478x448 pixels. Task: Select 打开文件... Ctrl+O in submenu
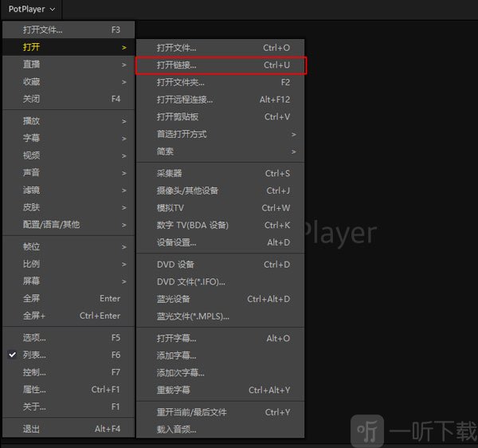pyautogui.click(x=221, y=48)
